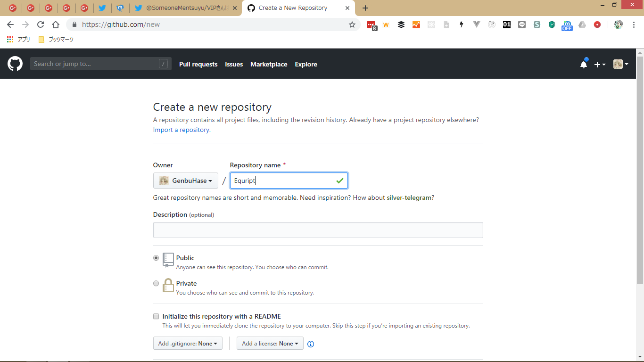
Task: Click the book icon beside Public
Action: click(x=168, y=260)
